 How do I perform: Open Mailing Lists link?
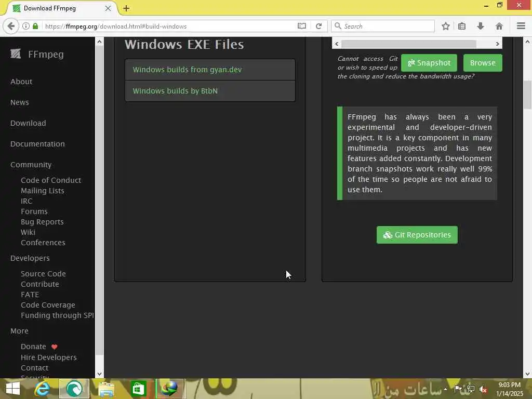(43, 191)
